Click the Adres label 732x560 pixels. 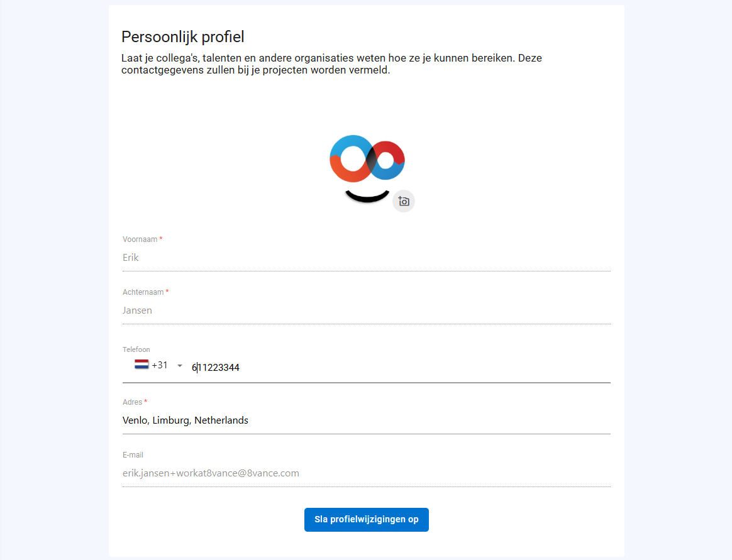(133, 402)
